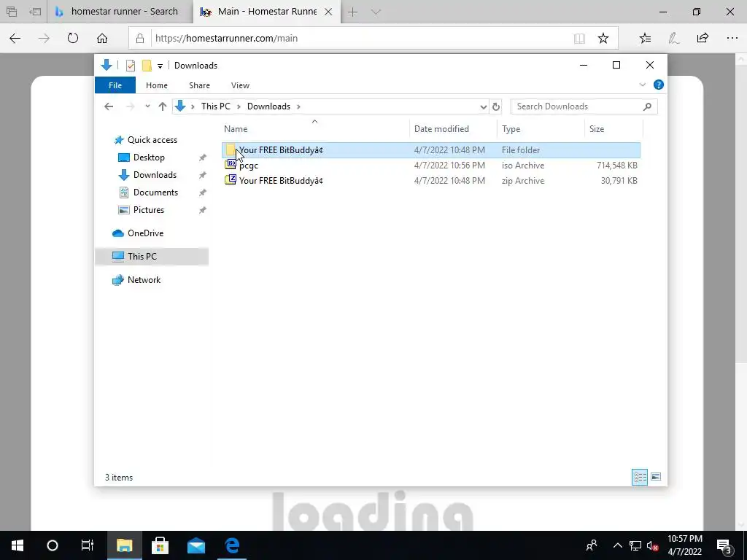Viewport: 747px width, 560px height.
Task: Open Mail app from taskbar
Action: (196, 545)
